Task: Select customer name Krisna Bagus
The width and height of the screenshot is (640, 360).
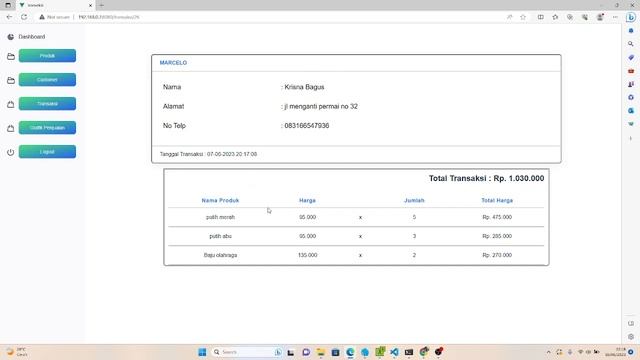Action: pos(304,87)
